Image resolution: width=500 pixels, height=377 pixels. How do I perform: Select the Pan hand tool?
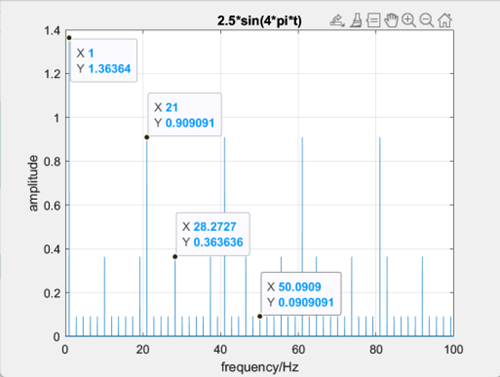[x=391, y=21]
